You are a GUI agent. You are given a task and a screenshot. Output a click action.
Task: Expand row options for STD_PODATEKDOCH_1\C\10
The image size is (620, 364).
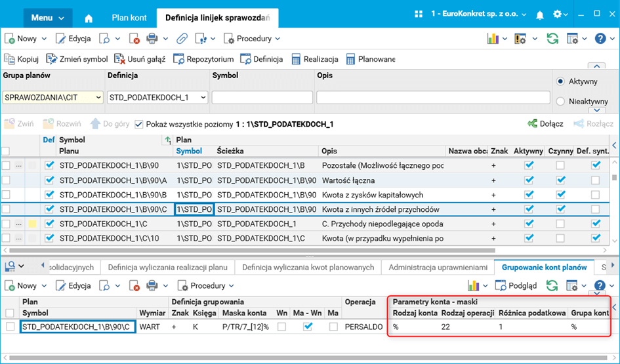point(18,238)
